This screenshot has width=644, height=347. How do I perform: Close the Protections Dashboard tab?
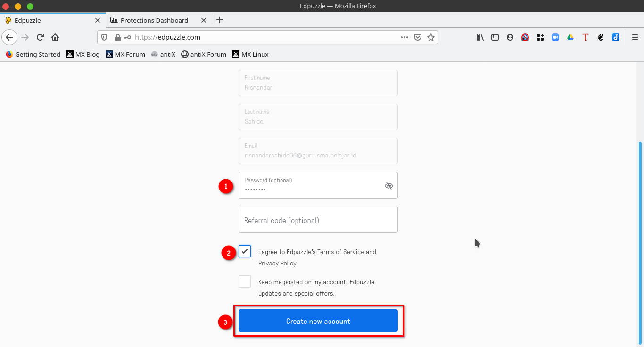tap(204, 20)
